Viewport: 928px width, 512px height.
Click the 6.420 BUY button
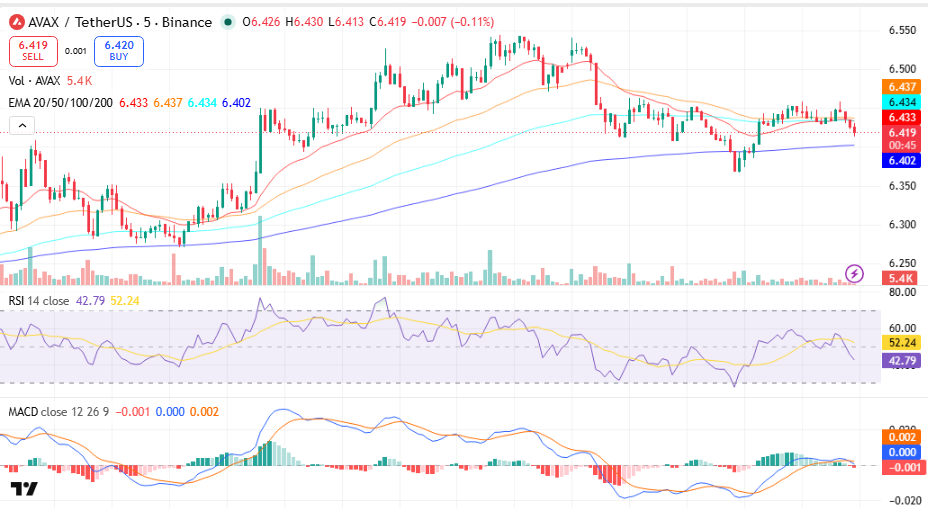(119, 51)
